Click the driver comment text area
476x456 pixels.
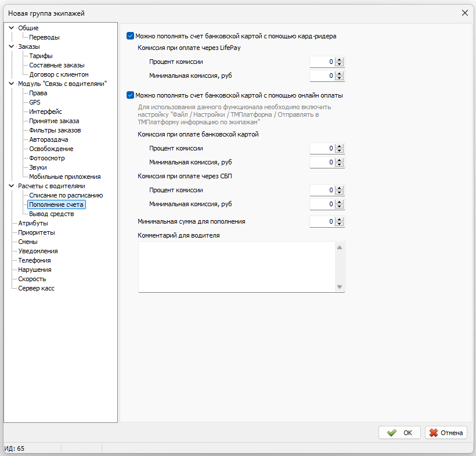pos(237,267)
